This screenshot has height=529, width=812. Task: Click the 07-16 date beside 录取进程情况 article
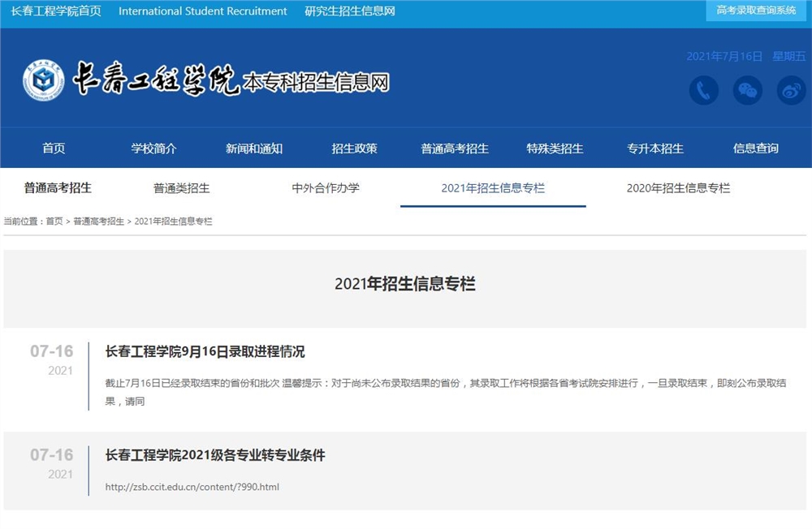coord(52,351)
